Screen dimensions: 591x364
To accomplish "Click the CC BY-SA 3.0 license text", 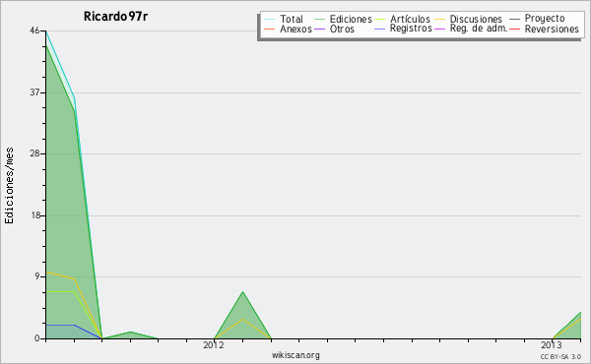I will pos(560,357).
